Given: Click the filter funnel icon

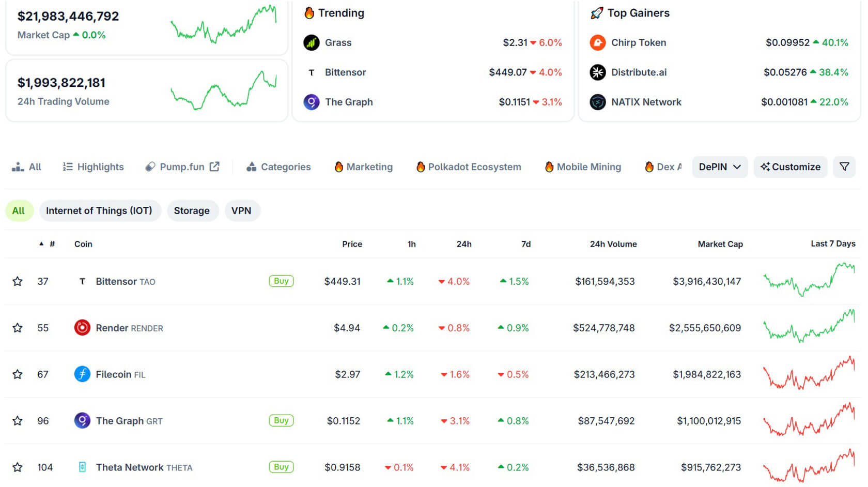Looking at the screenshot, I should 844,167.
